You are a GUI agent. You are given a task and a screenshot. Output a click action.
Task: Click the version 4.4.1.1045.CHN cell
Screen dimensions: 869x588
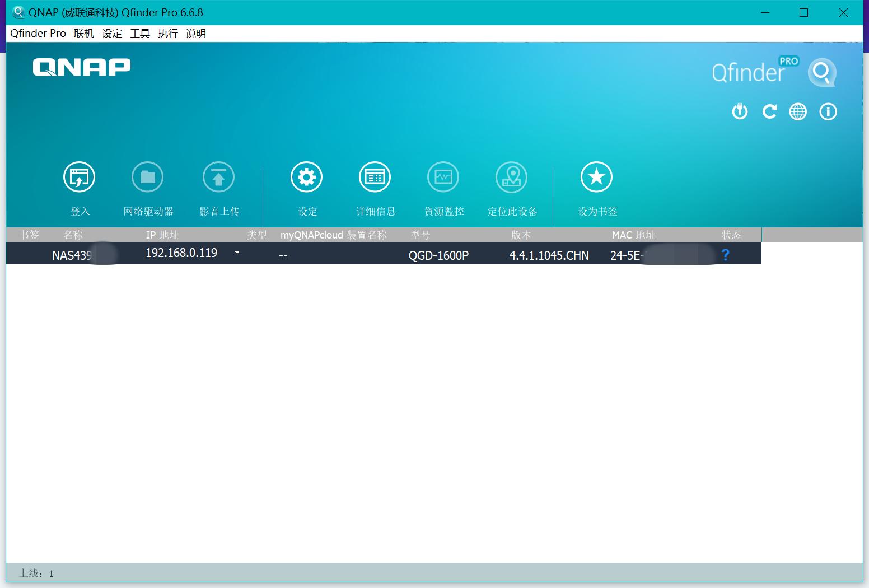tap(549, 255)
